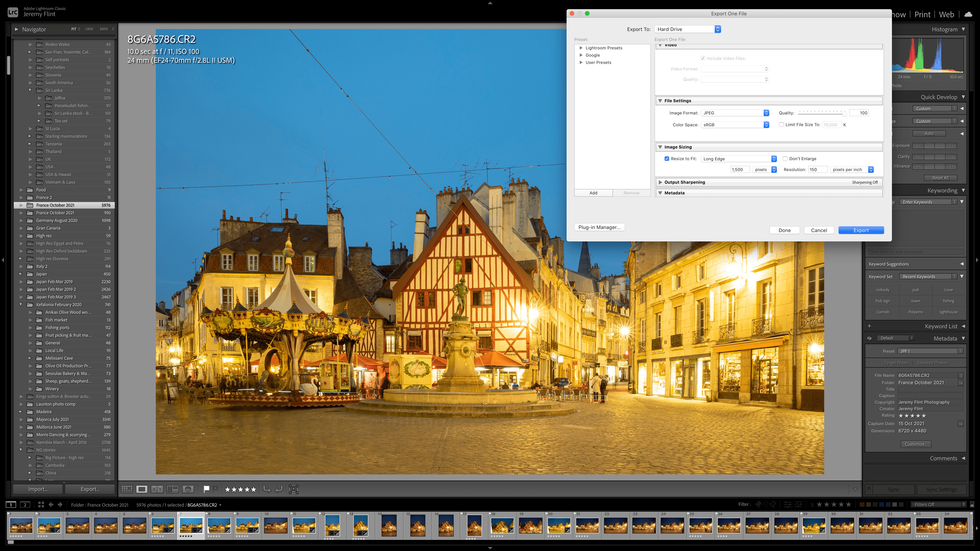The height and width of the screenshot is (551, 980).
Task: Select the France October 2021 folder
Action: (x=56, y=205)
